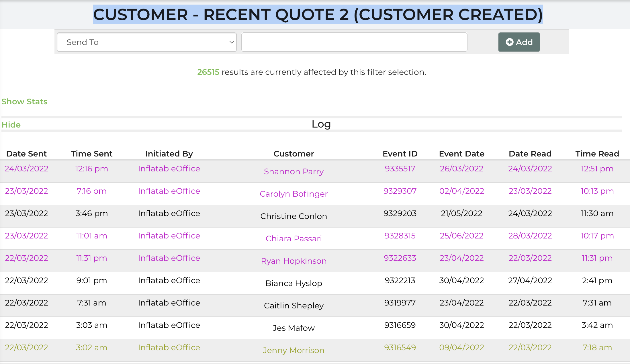Open event ID 9328315
The width and height of the screenshot is (630, 364).
[x=400, y=236]
